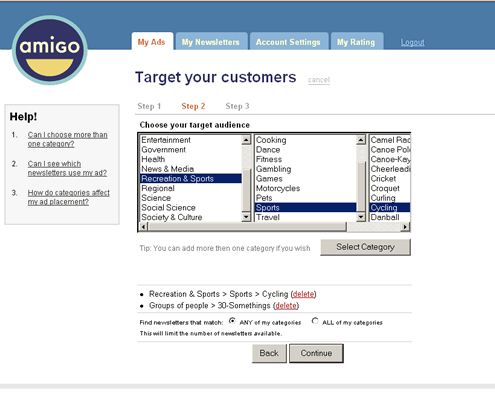Screen dimensions: 495x397
Task: Click the amigo logo
Action: 50,50
